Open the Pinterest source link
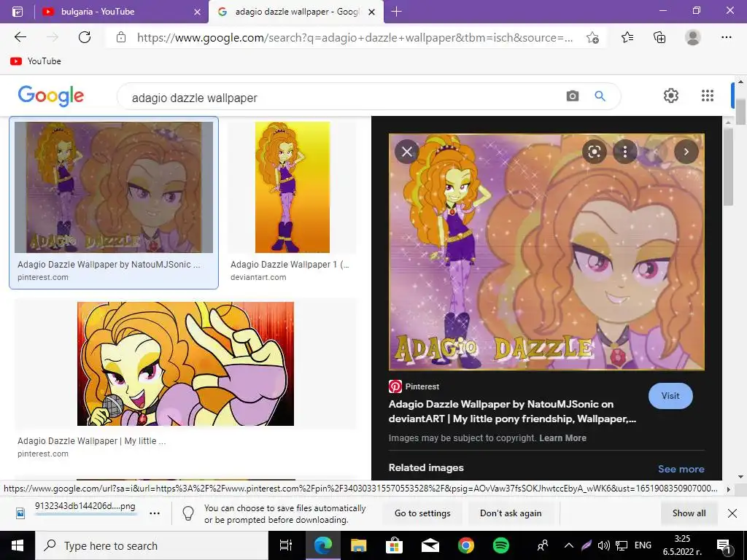This screenshot has height=560, width=747. [414, 386]
